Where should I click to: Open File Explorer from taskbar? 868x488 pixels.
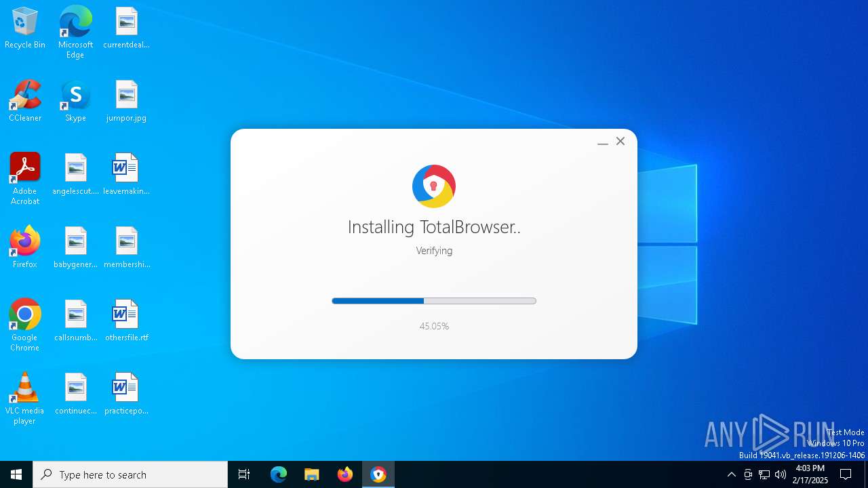[311, 474]
